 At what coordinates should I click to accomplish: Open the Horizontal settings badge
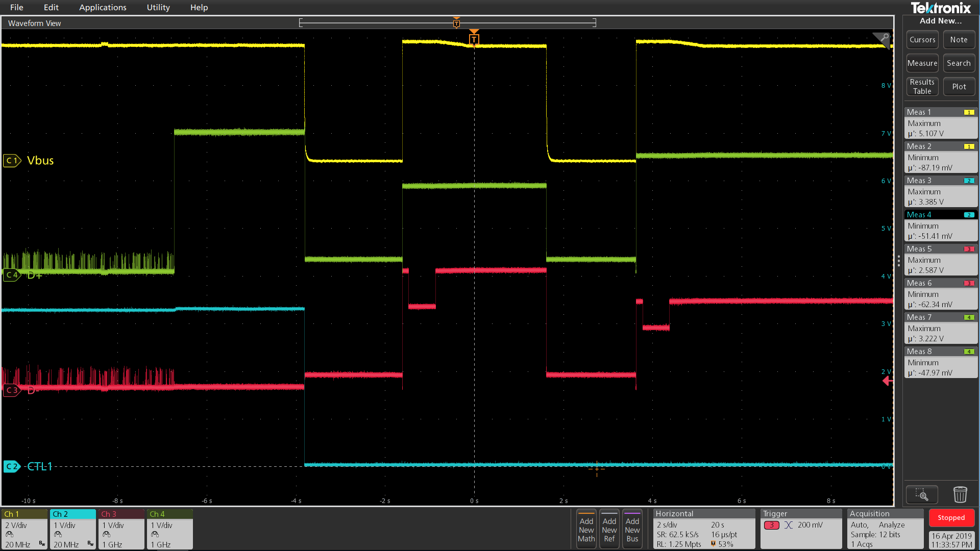[703, 529]
